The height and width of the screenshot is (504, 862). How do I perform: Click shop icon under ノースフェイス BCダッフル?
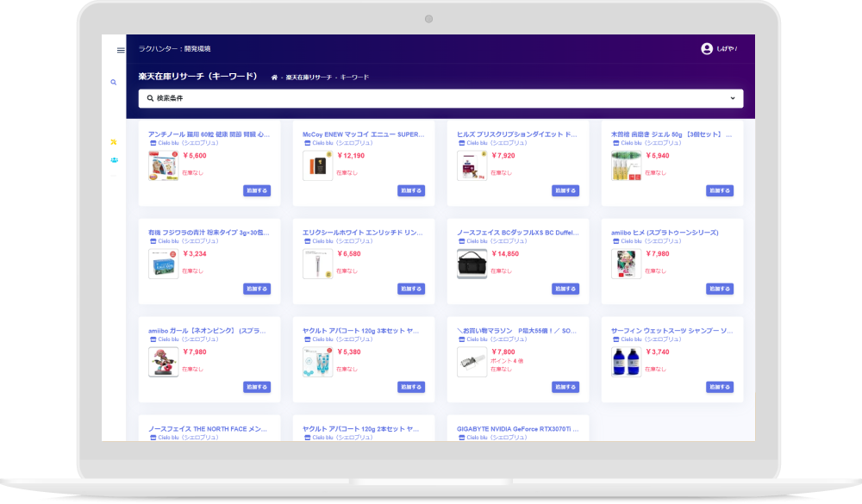[x=461, y=241]
